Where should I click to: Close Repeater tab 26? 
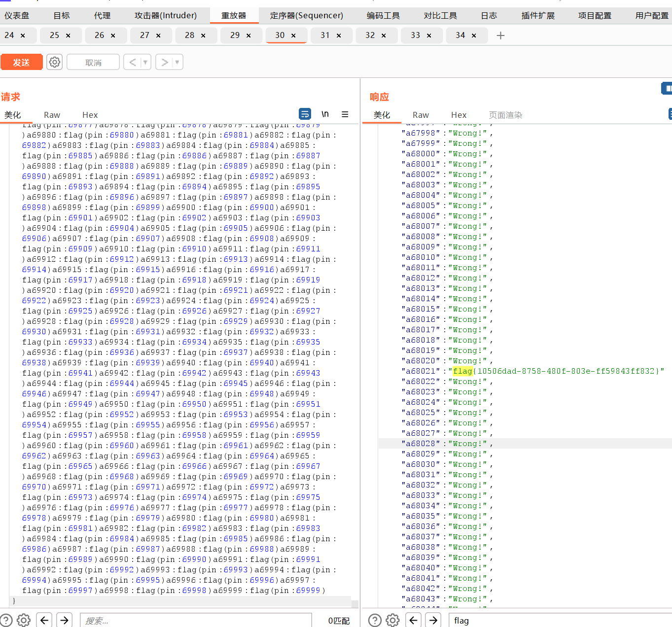pos(113,35)
